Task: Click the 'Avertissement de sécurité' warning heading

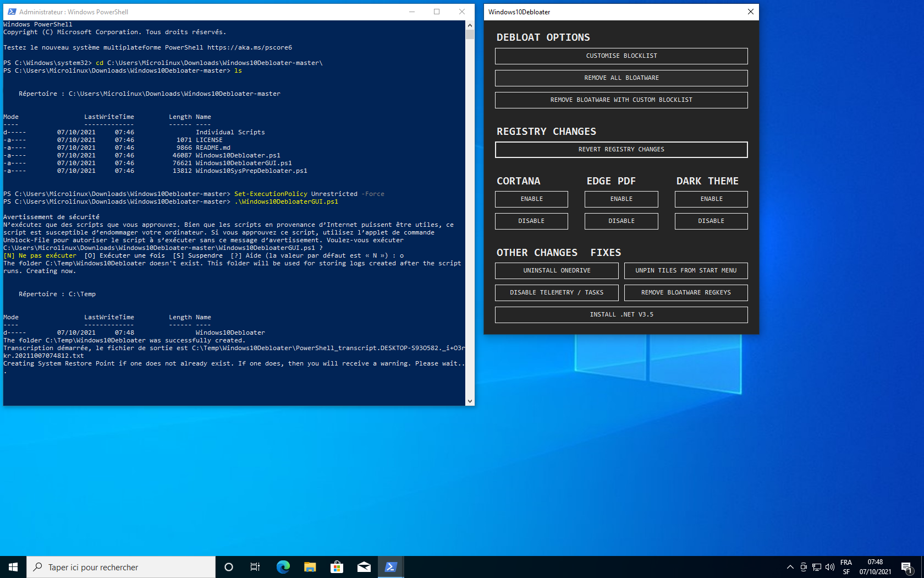Action: [x=52, y=217]
